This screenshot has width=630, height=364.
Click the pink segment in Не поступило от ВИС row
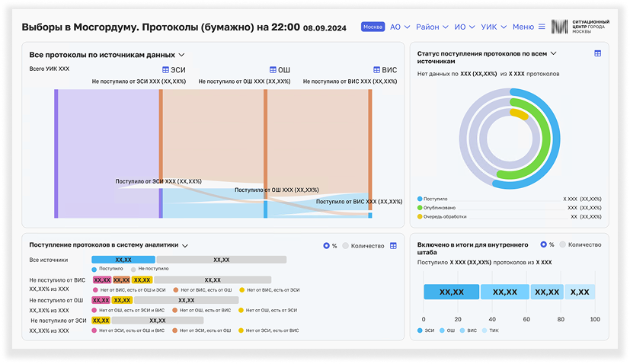[102, 280]
